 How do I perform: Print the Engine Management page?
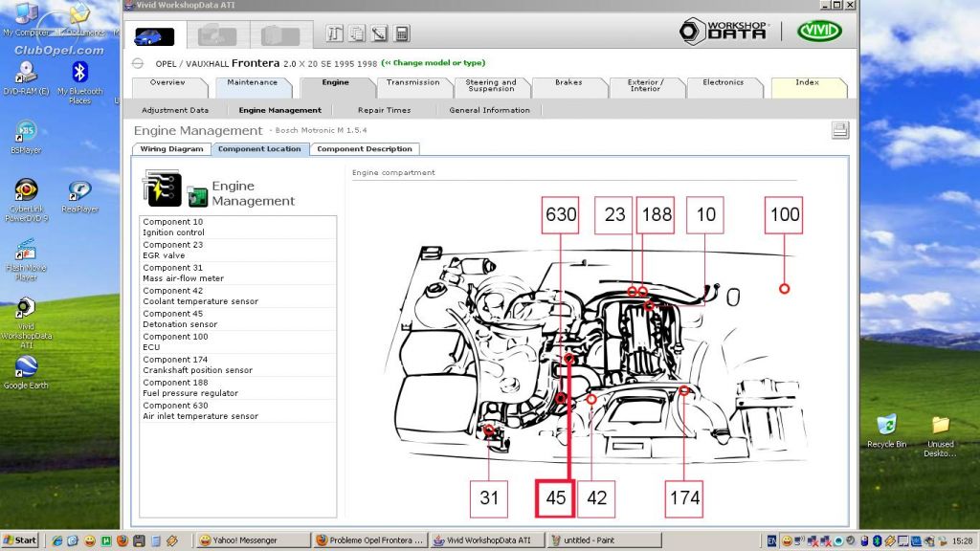pos(840,130)
